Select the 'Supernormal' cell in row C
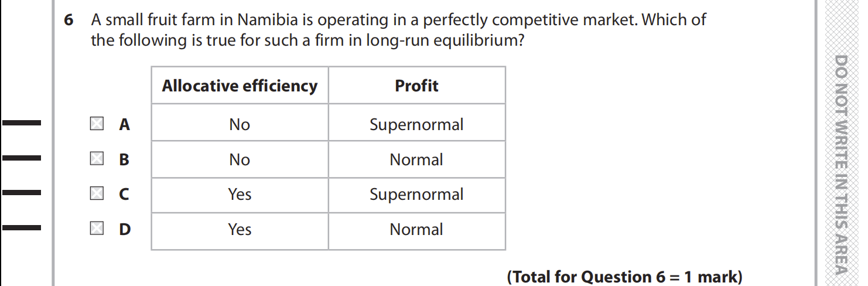This screenshot has width=868, height=286. click(x=416, y=194)
